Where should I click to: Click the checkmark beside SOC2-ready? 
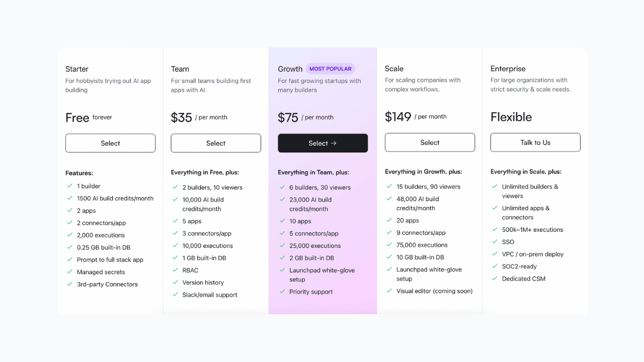coord(495,266)
